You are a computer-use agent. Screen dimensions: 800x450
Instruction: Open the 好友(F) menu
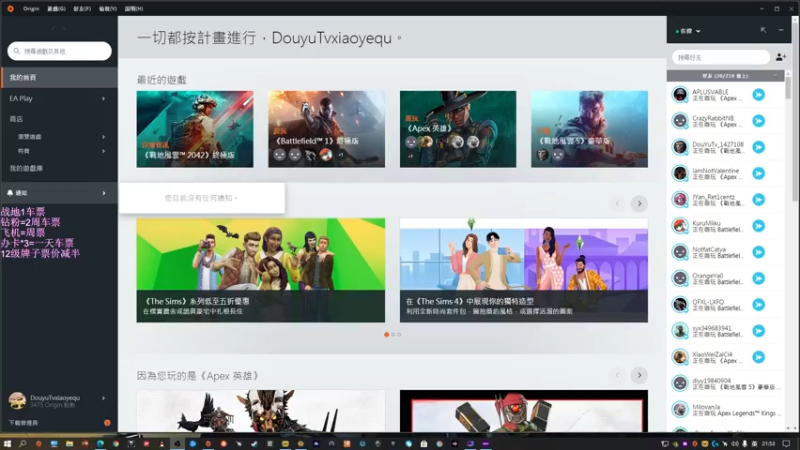pyautogui.click(x=82, y=9)
